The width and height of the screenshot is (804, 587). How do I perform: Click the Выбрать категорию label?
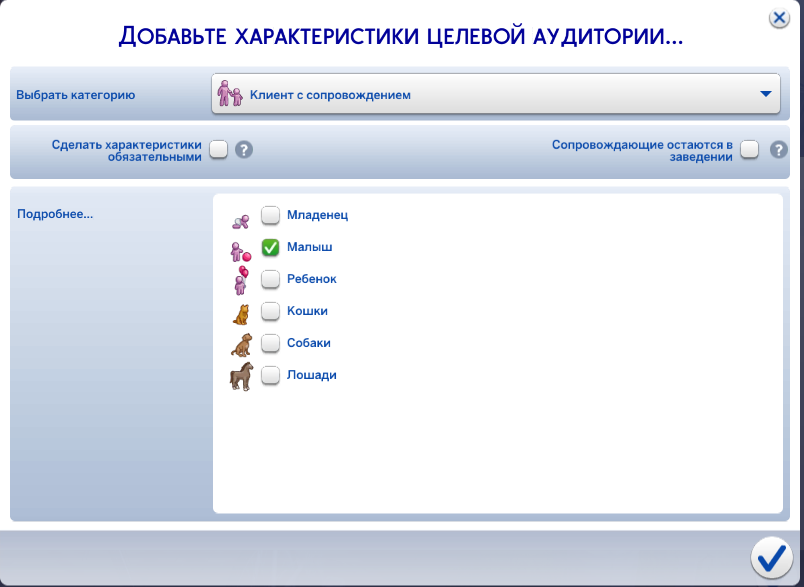(75, 95)
